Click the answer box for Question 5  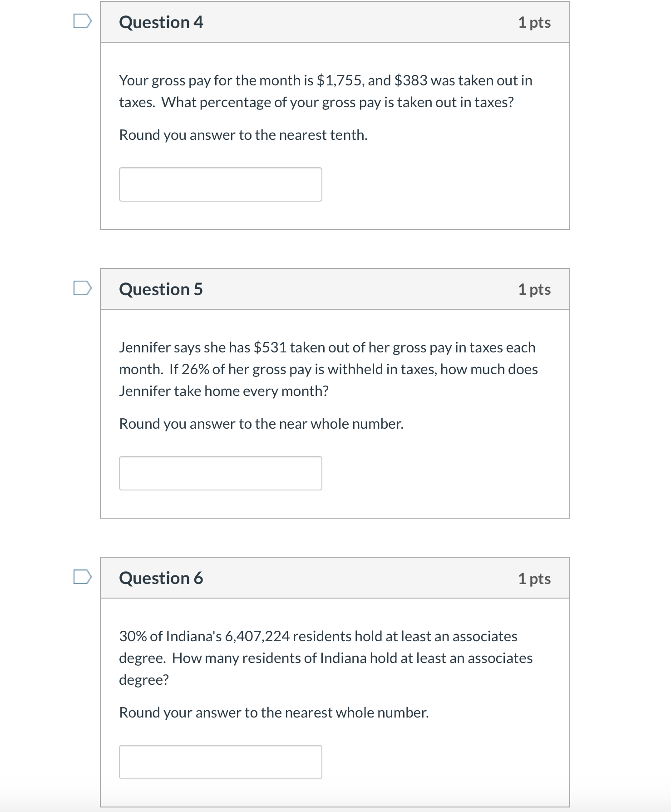coord(220,473)
